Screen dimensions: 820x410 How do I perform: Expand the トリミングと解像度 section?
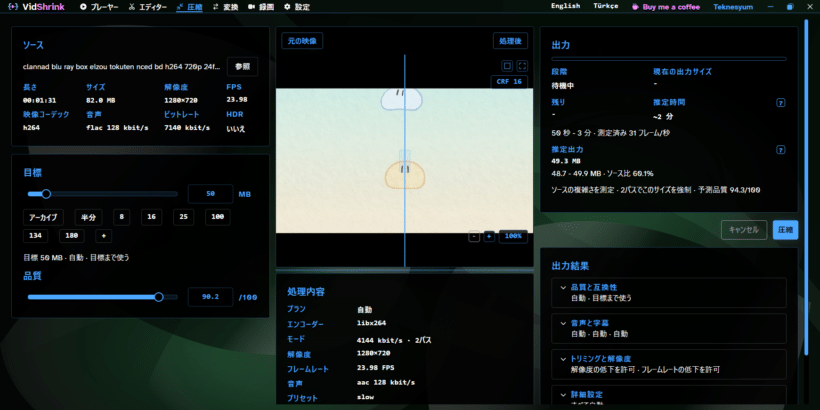(x=669, y=364)
